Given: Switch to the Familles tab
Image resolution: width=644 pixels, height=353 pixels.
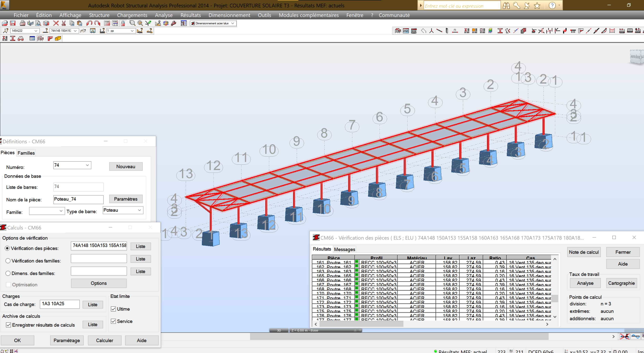Looking at the screenshot, I should coord(26,153).
